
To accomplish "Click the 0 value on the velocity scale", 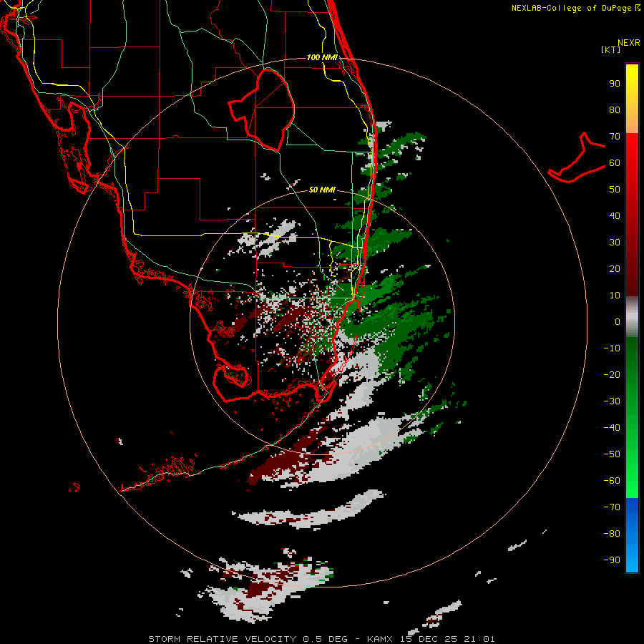I will click(618, 321).
